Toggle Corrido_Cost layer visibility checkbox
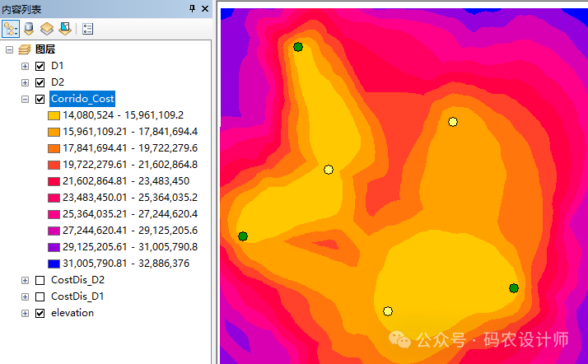588x364 pixels. pos(40,99)
